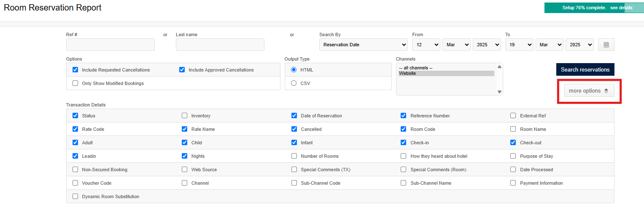
Task: Enable Sub-Channel Code checkbox
Action: point(294,183)
